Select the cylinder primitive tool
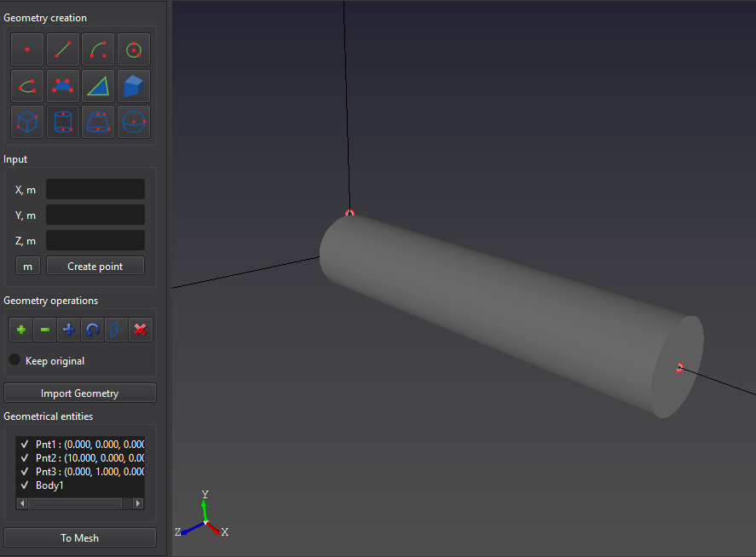Screen dimensions: 756x557 tap(63, 122)
